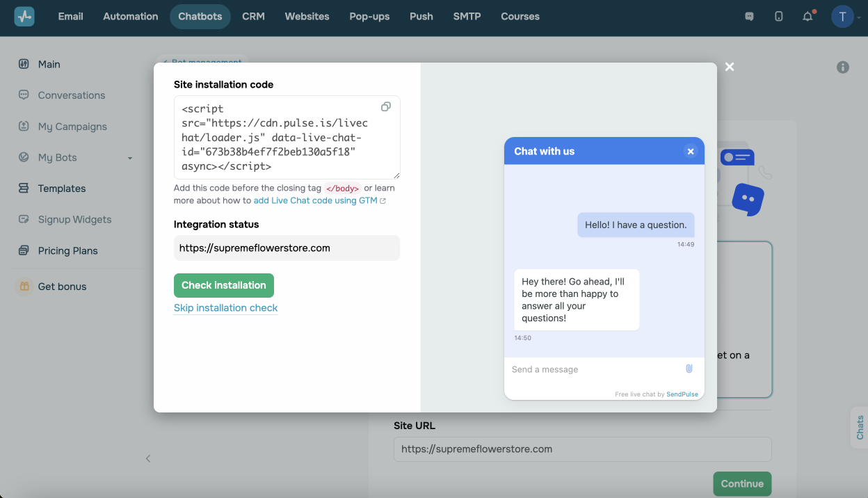Click the SendPulse logo icon
Image resolution: width=868 pixels, height=498 pixels.
[x=24, y=16]
